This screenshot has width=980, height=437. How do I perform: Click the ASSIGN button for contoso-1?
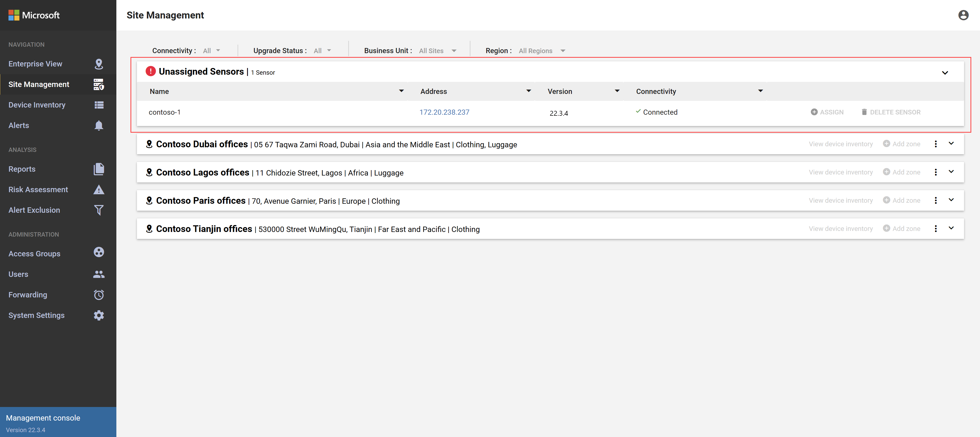click(x=827, y=112)
